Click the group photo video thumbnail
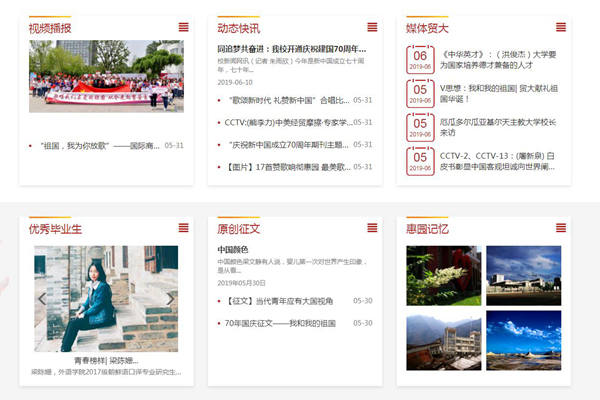Viewport: 600px width, 400px height. (x=106, y=76)
